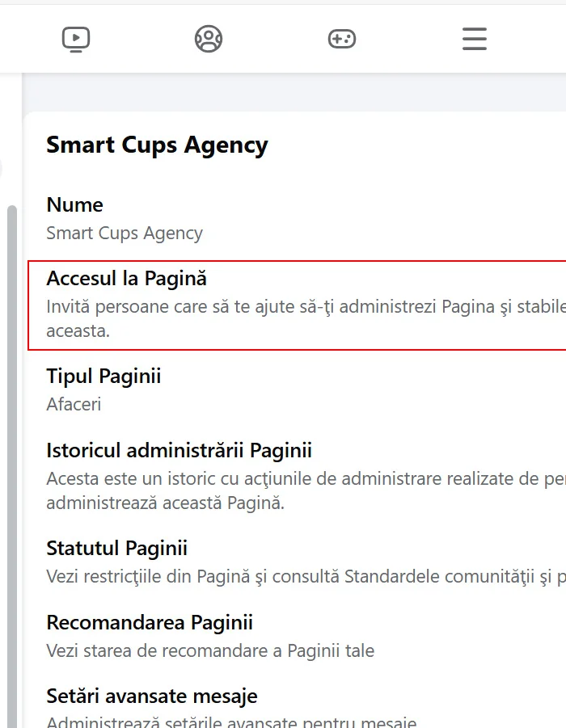The width and height of the screenshot is (566, 728).
Task: Open Setări avansate mesaje
Action: tap(152, 696)
